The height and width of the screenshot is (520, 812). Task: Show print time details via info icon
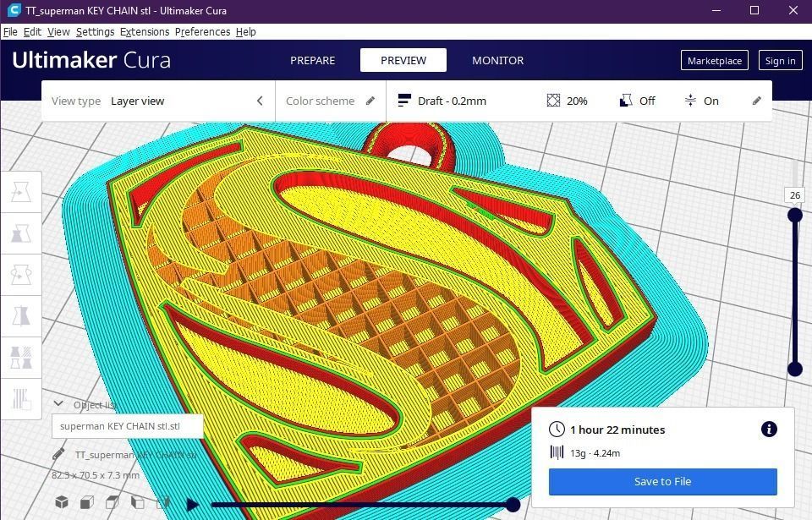tap(769, 429)
